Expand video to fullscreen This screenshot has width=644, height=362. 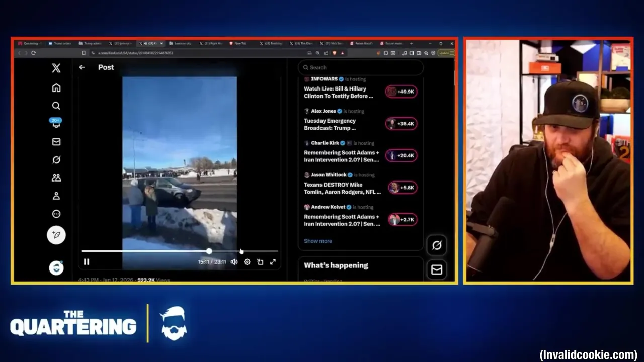click(273, 262)
